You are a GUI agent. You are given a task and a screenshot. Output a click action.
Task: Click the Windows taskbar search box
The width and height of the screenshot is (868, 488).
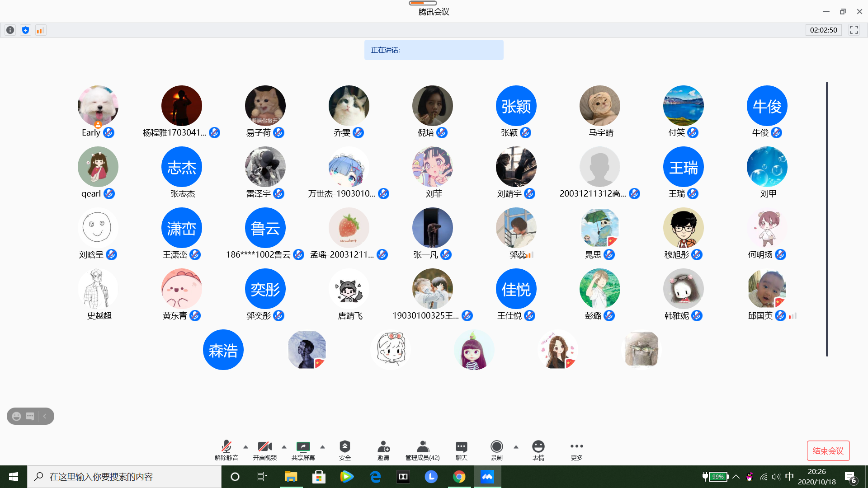pos(124,477)
